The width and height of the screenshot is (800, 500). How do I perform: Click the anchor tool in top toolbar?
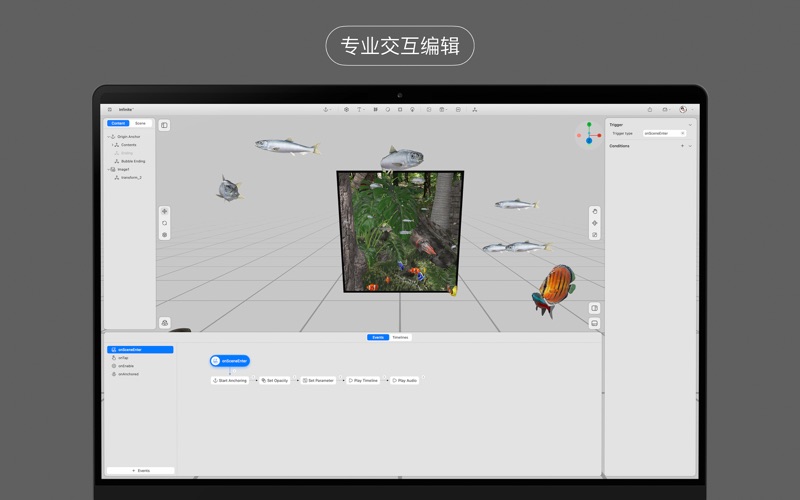point(326,110)
